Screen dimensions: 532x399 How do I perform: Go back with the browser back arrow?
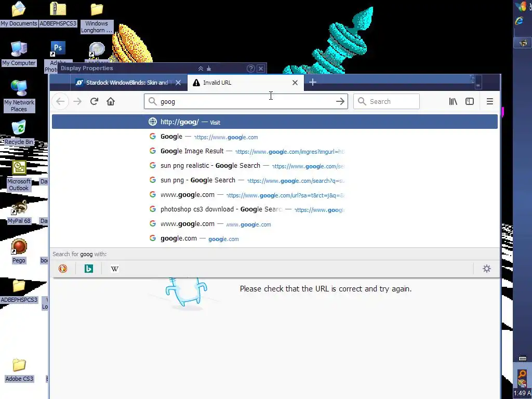pos(60,101)
